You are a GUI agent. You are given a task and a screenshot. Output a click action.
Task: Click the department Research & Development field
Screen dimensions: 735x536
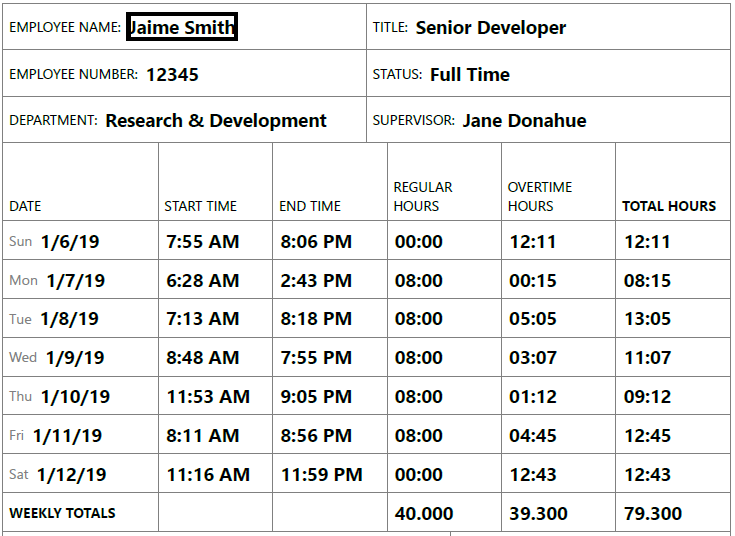tap(216, 121)
